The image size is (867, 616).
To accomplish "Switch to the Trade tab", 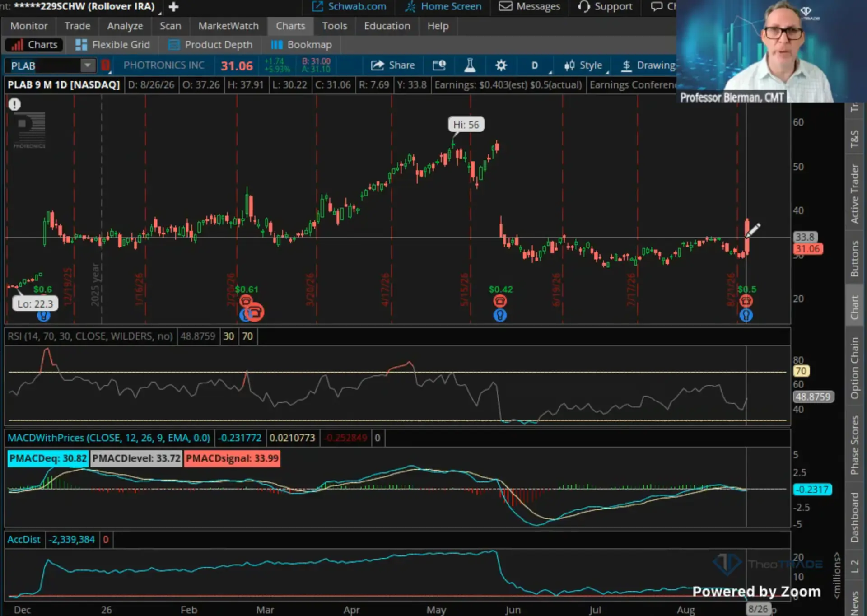I will pyautogui.click(x=77, y=26).
